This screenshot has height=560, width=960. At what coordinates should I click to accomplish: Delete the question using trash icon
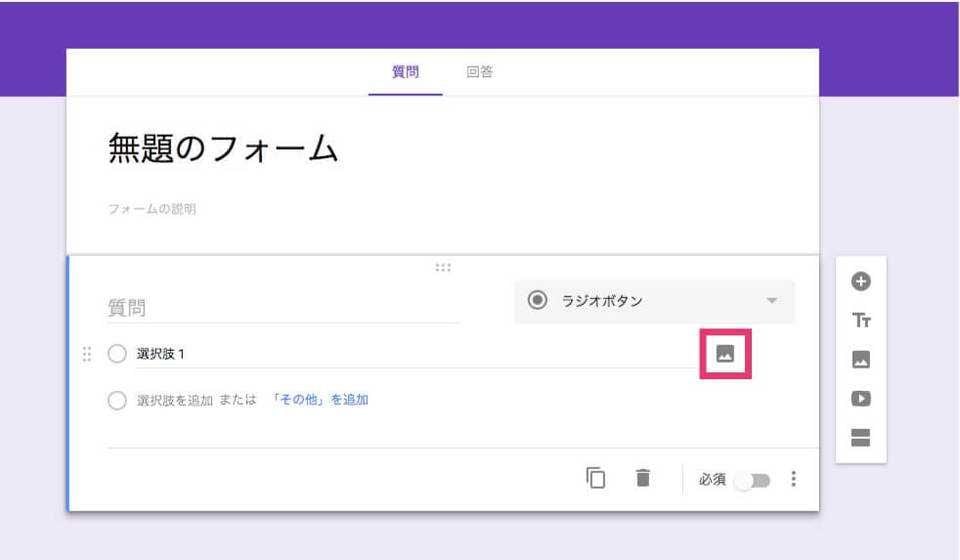(643, 479)
